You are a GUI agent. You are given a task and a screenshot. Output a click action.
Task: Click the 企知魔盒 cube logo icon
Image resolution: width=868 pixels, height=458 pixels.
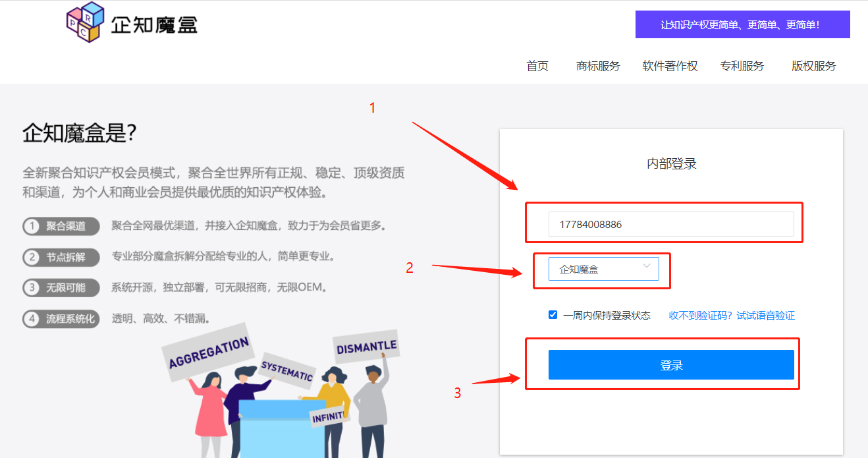point(86,22)
